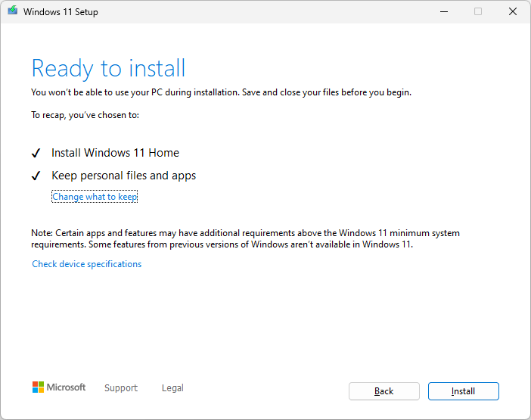
Task: Click the To recap, you've chosen to text
Action: (85, 115)
